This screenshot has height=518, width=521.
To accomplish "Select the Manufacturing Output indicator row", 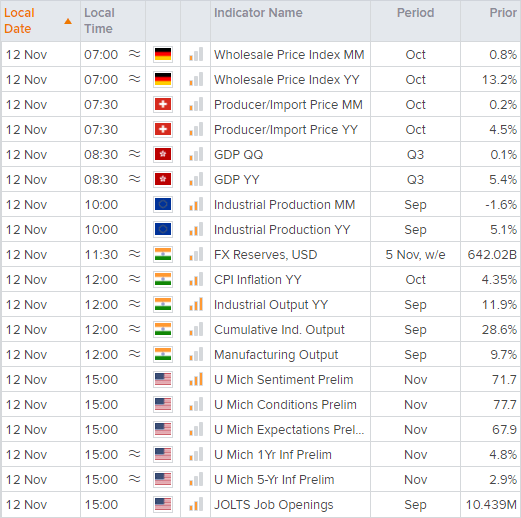I will (261, 354).
